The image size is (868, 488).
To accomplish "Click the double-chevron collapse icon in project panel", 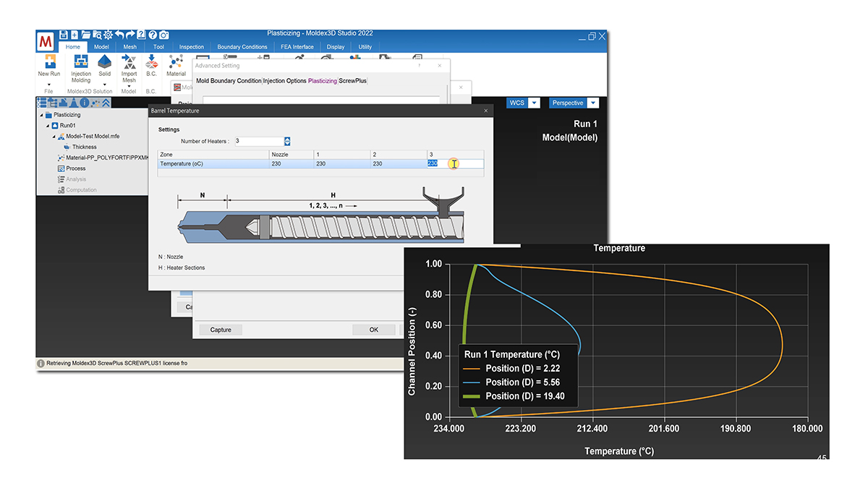I will click(x=106, y=103).
